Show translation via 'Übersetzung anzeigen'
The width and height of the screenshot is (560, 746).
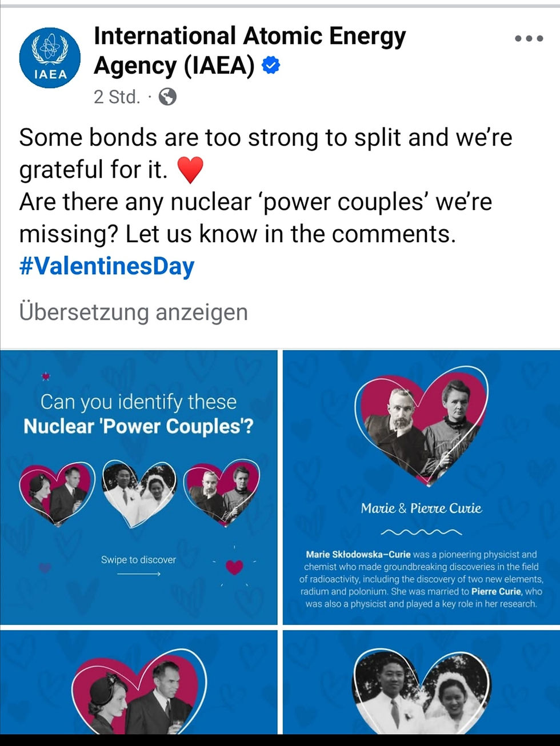[133, 312]
